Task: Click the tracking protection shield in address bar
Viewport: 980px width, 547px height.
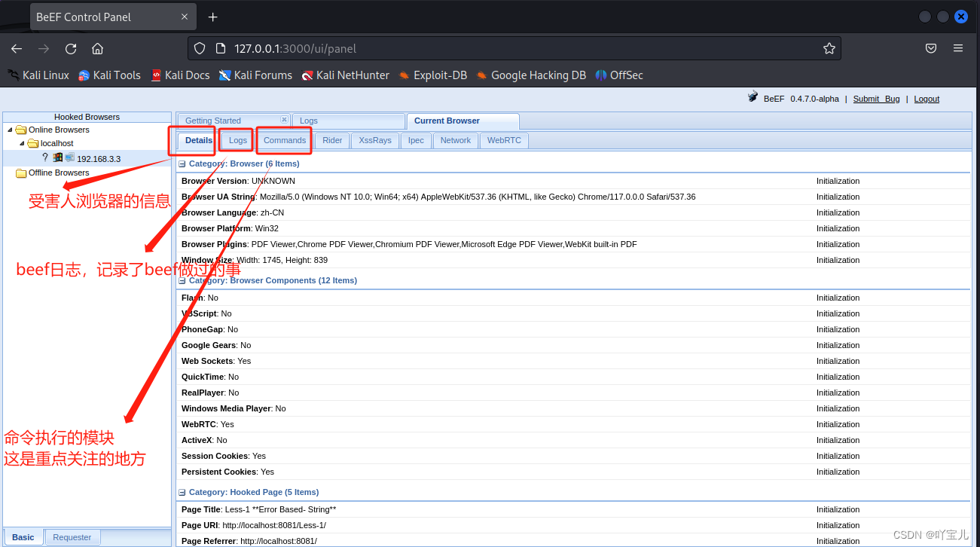Action: (x=199, y=47)
